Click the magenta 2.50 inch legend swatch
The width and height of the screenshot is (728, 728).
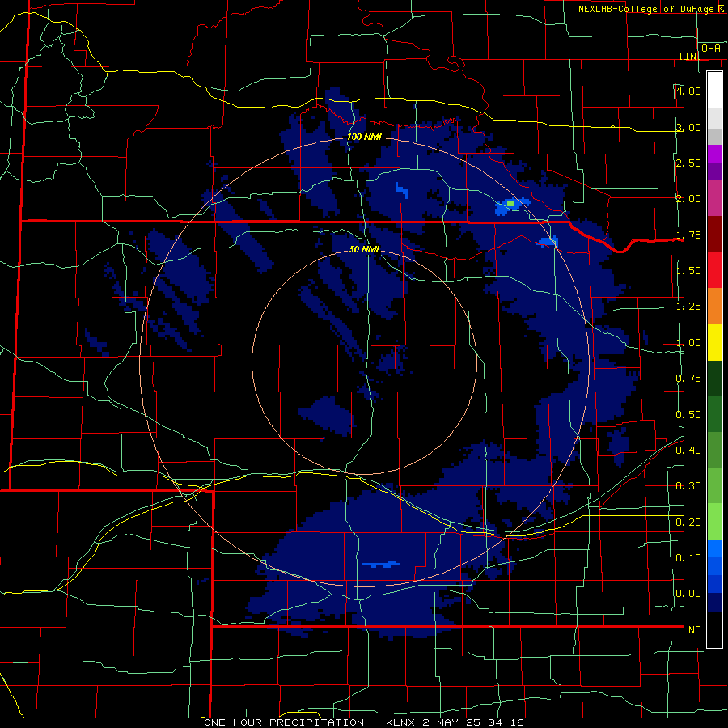point(714,154)
